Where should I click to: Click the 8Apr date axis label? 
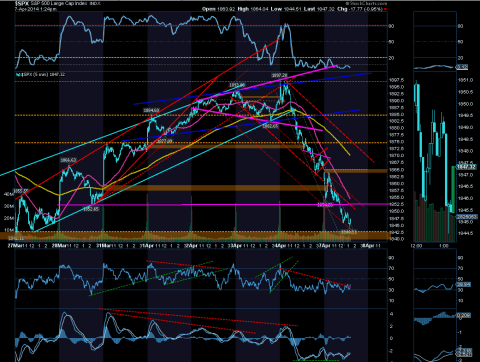pyautogui.click(x=367, y=246)
